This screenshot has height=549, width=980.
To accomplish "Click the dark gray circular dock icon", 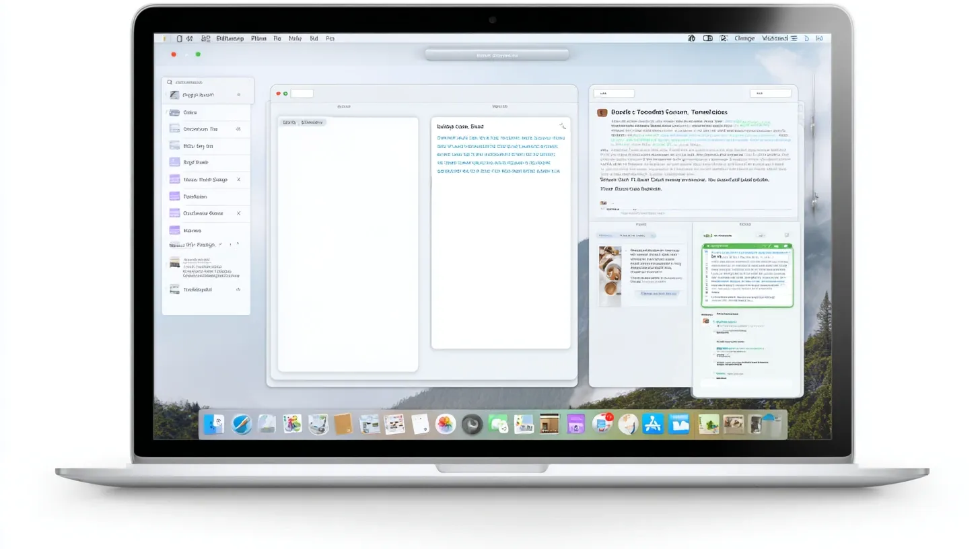I will [x=471, y=424].
